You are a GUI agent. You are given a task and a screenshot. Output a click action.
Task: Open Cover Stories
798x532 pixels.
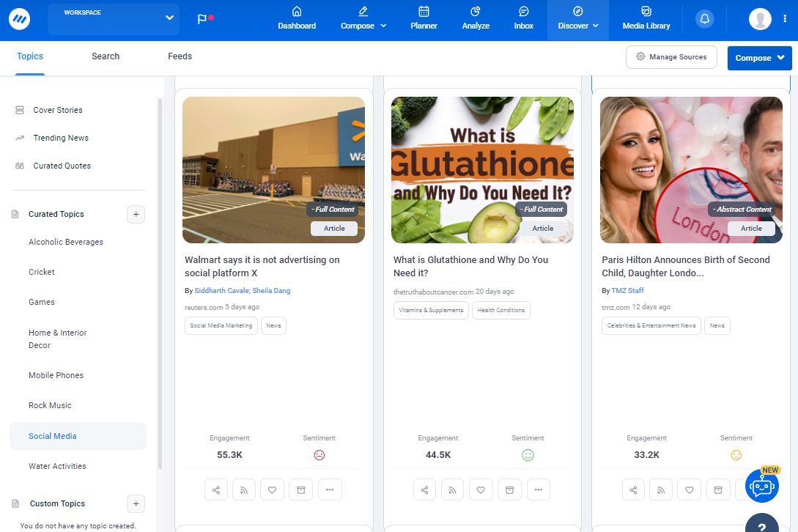point(57,110)
